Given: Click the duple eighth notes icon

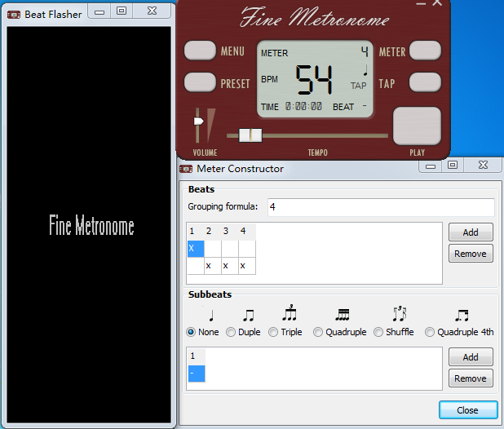Looking at the screenshot, I should pyautogui.click(x=248, y=315).
